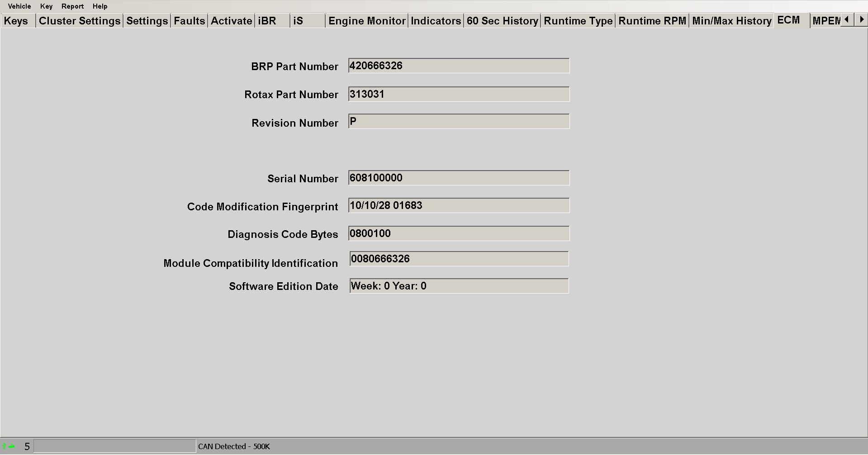
Task: Click the 'Code Modification Fingerprint' label
Action: [262, 207]
